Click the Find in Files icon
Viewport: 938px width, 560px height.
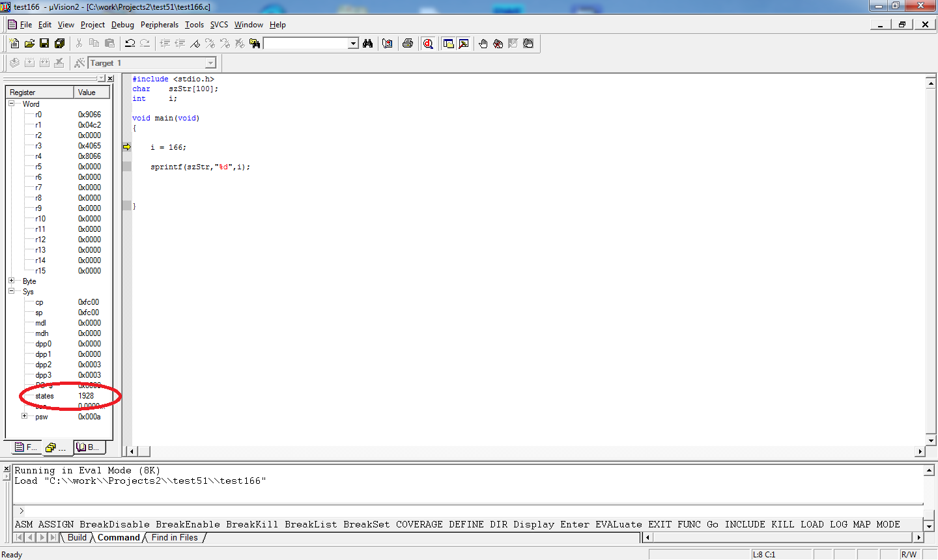pyautogui.click(x=255, y=44)
